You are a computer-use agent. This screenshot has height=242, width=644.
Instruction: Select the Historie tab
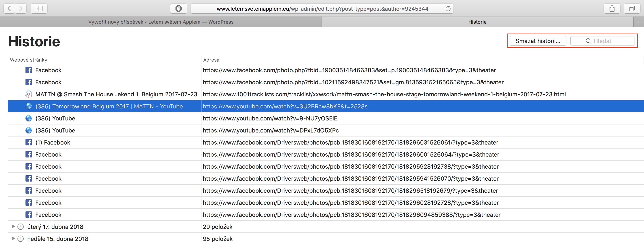pyautogui.click(x=477, y=22)
